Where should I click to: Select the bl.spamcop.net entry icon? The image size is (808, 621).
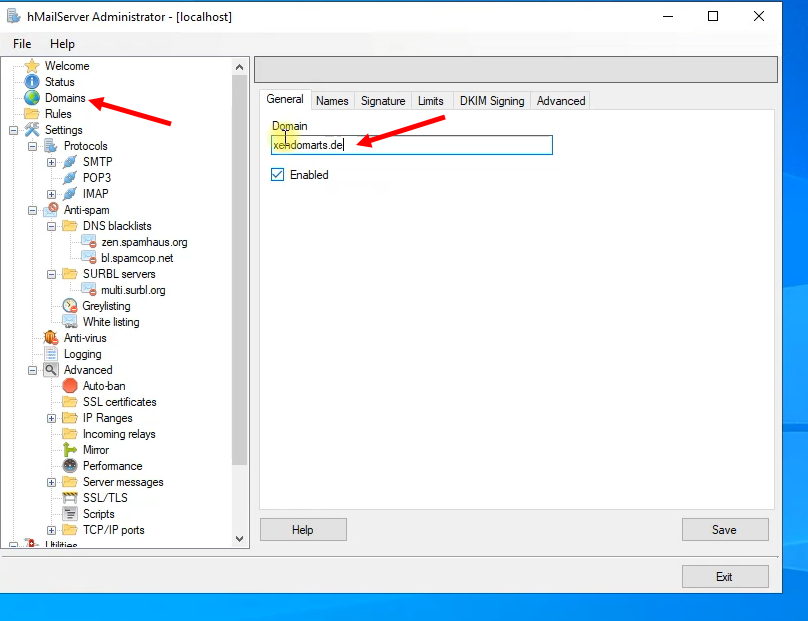point(89,258)
